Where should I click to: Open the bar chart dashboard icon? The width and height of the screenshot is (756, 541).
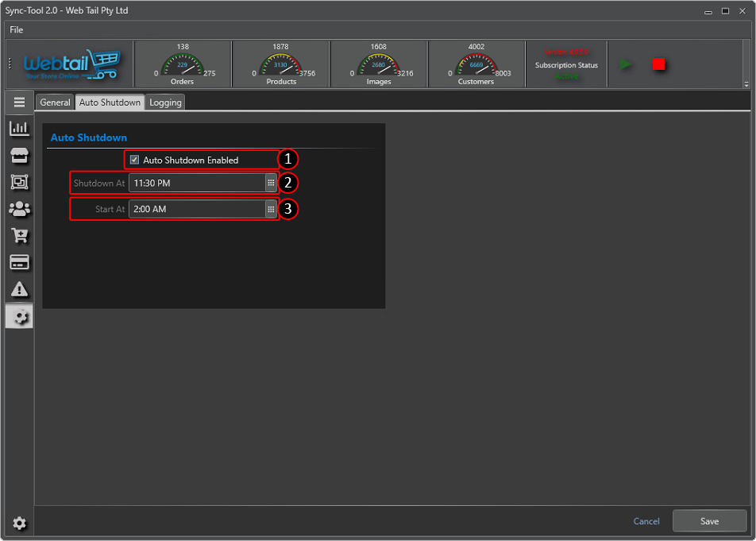click(x=19, y=128)
